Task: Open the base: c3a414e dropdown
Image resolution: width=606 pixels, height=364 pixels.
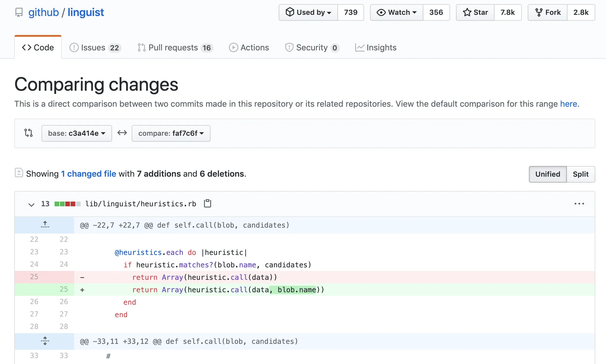Action: coord(76,133)
